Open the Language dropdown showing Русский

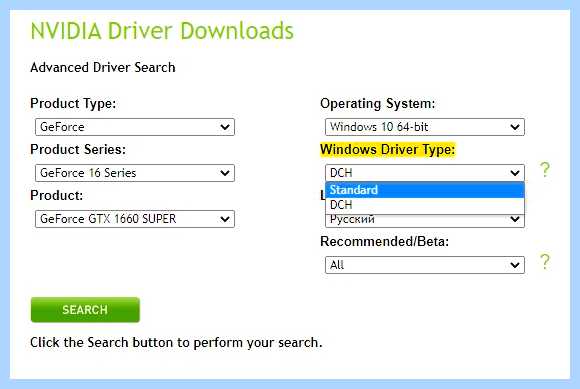pos(425,220)
